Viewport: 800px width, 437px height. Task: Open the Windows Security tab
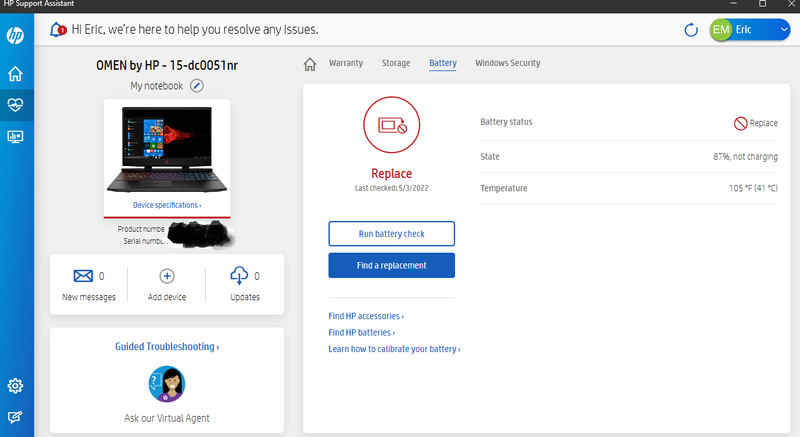coord(507,63)
